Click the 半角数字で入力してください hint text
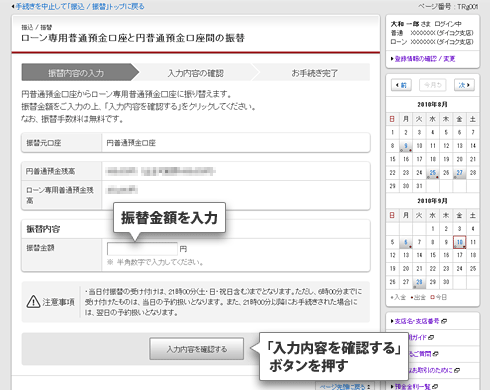Image resolution: width=490 pixels, height=390 pixels. (155, 262)
